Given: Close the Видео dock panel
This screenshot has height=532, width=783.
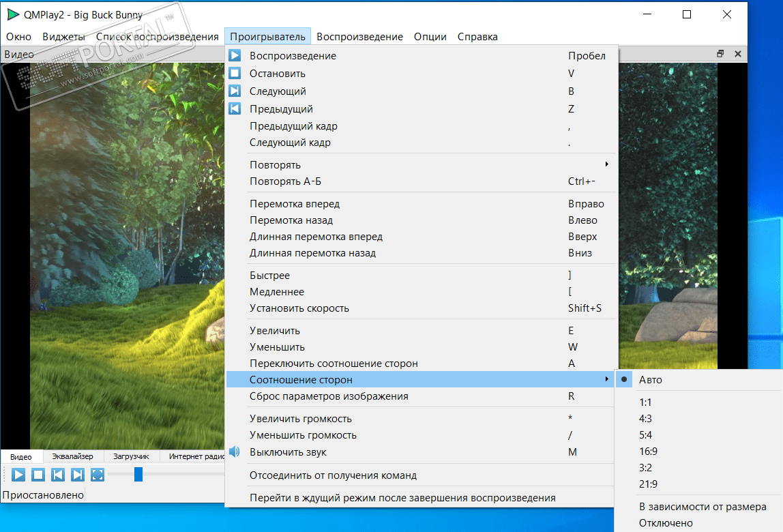Looking at the screenshot, I should click(737, 53).
